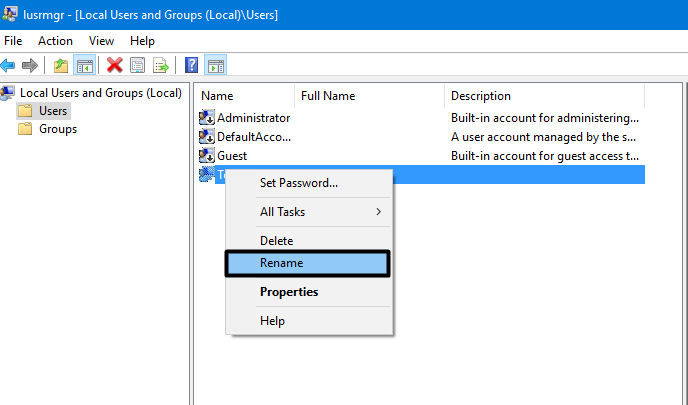Click the DefaultAccount user icon
Viewport: 688px width, 405px height.
click(x=207, y=137)
